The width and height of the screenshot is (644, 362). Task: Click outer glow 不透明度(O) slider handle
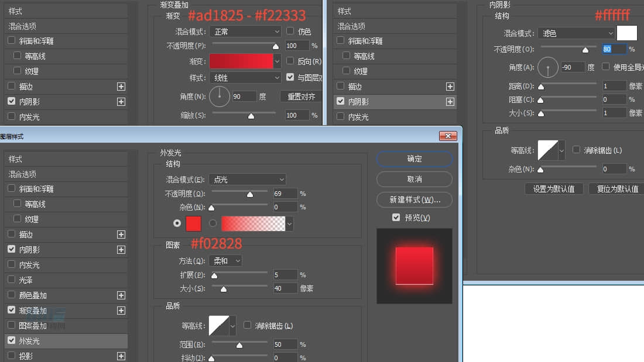250,194
